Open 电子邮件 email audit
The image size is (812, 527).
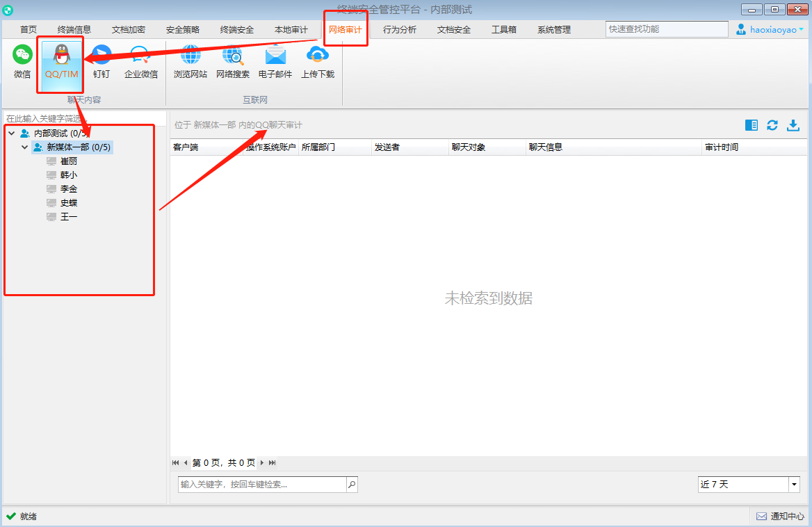(x=275, y=61)
